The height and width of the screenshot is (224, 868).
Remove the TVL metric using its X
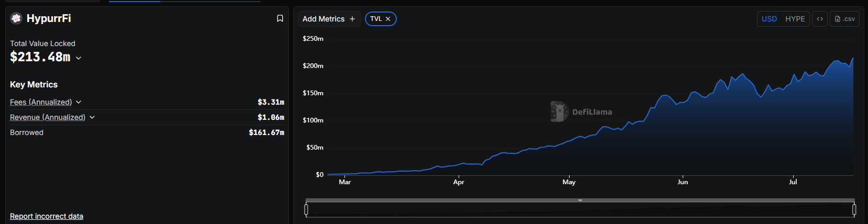(388, 19)
